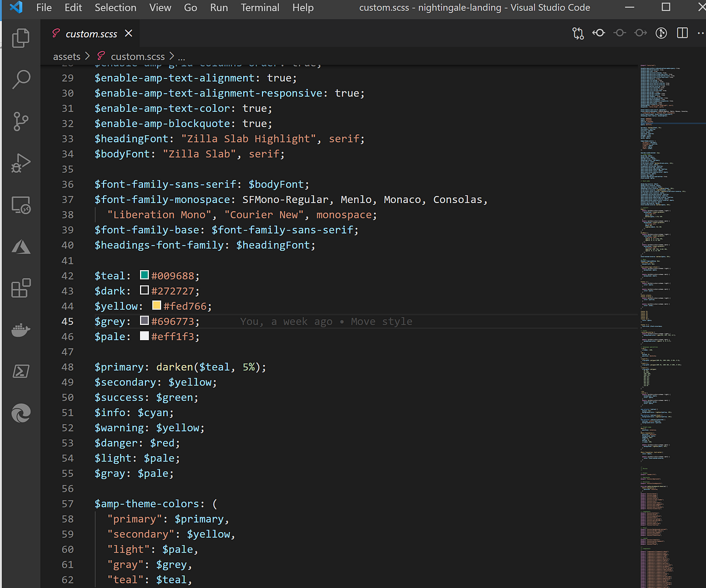Open the Run and Debug view

coord(21,163)
